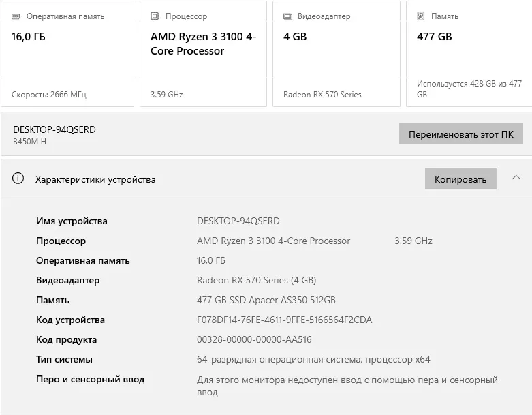Open the Память 477 GB storage card

469,54
